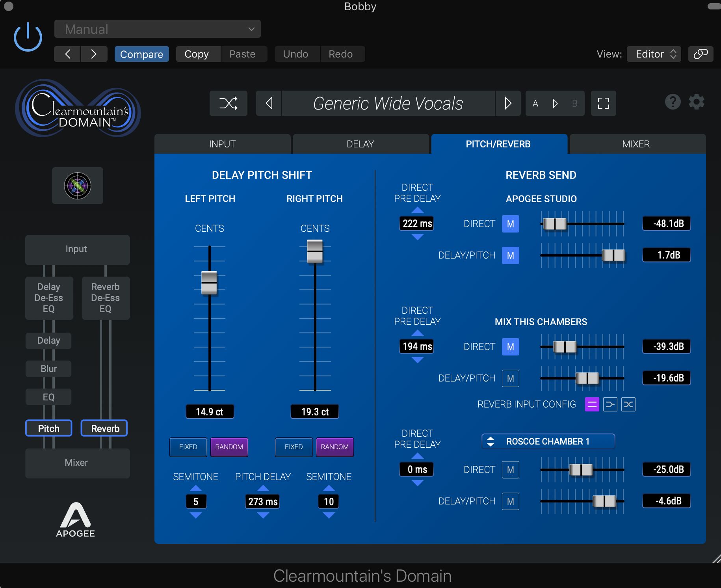721x588 pixels.
Task: Increase Roscoe Chamber direct pre delay
Action: click(418, 456)
